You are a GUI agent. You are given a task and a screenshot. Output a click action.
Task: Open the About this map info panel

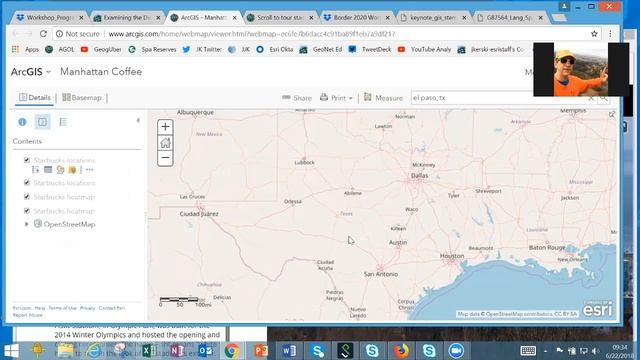coord(22,122)
